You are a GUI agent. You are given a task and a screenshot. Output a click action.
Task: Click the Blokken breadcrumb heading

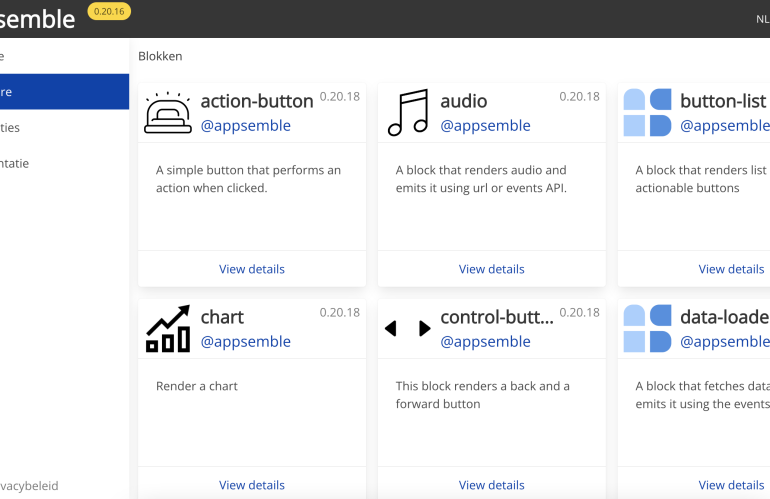tap(160, 56)
